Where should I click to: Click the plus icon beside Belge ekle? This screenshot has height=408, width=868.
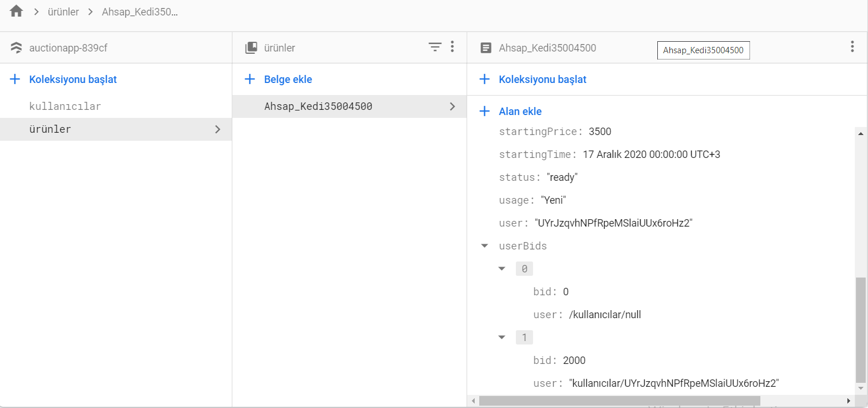(x=250, y=80)
